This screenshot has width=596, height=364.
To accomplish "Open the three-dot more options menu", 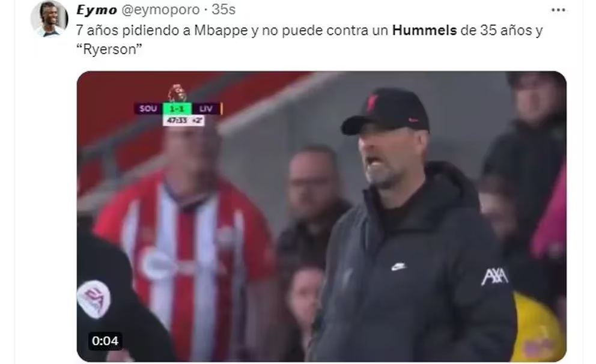I will point(558,10).
